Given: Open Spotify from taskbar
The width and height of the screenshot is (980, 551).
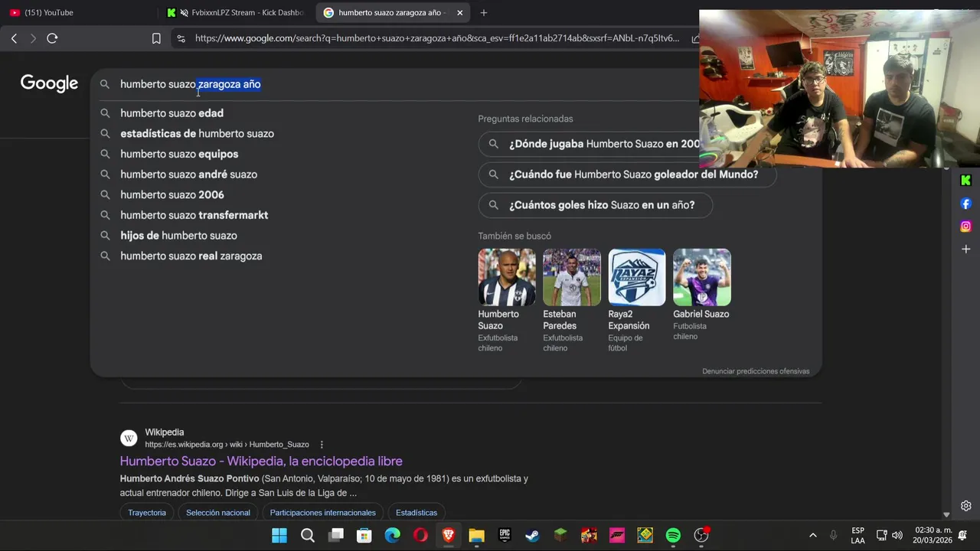Looking at the screenshot, I should pos(673,535).
